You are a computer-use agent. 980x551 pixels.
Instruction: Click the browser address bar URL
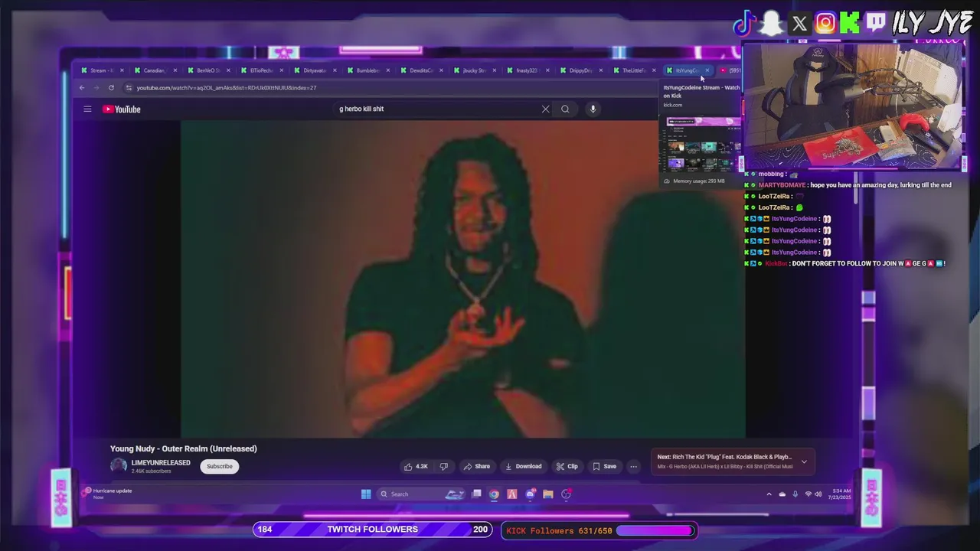pyautogui.click(x=227, y=87)
